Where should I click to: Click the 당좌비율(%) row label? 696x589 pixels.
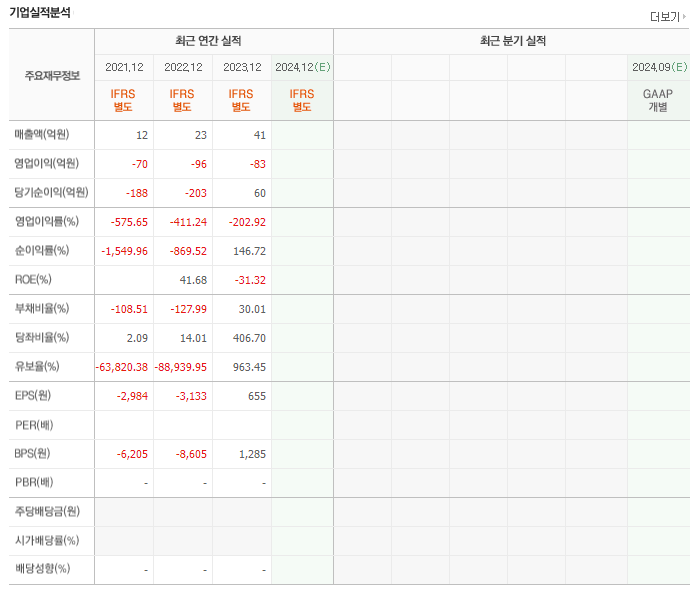tap(42, 337)
